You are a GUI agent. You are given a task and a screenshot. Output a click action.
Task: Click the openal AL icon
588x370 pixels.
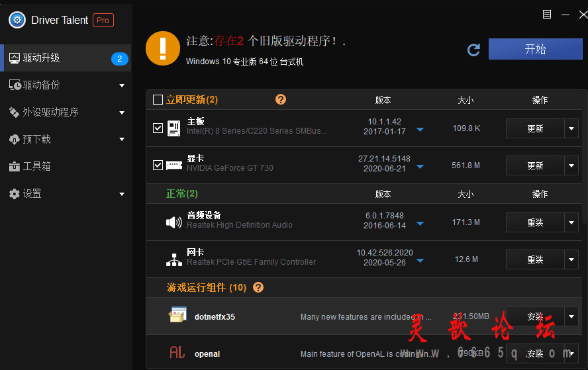177,352
